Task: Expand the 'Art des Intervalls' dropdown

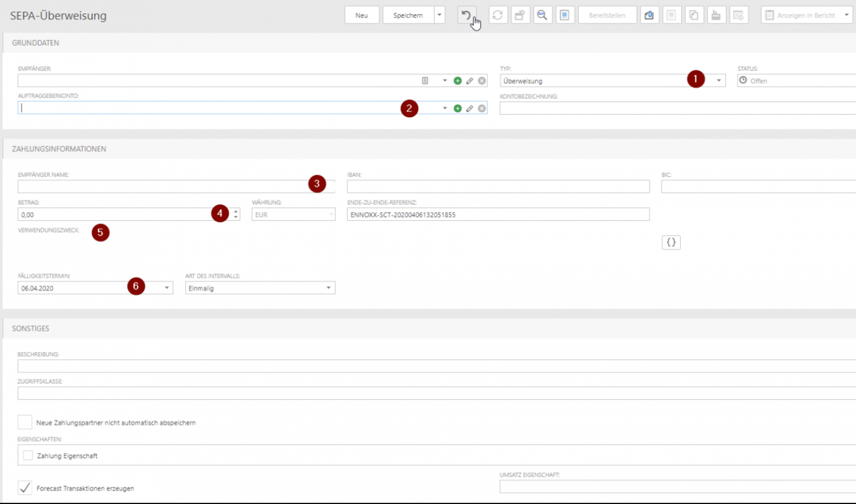Action: tap(328, 288)
